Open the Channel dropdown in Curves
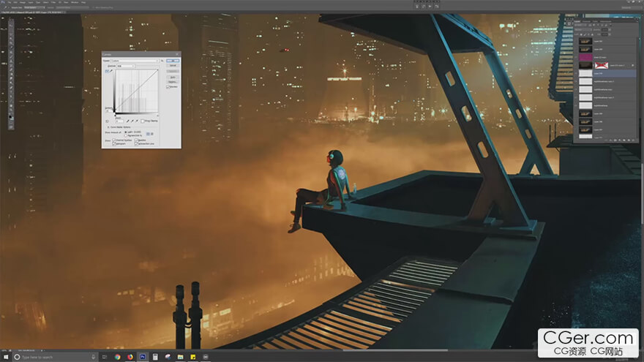The width and height of the screenshot is (644, 362). pyautogui.click(x=126, y=66)
